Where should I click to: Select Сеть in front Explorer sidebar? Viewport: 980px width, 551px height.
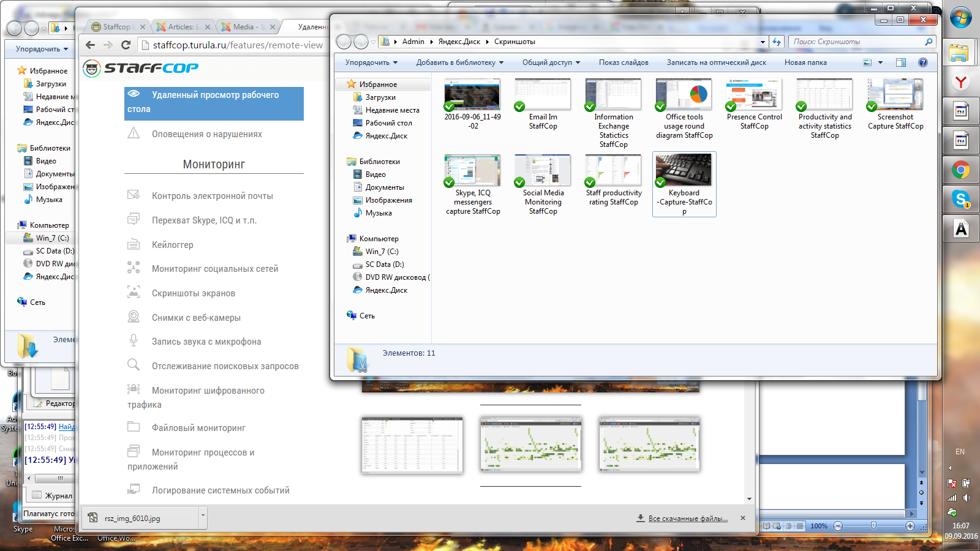tap(367, 316)
